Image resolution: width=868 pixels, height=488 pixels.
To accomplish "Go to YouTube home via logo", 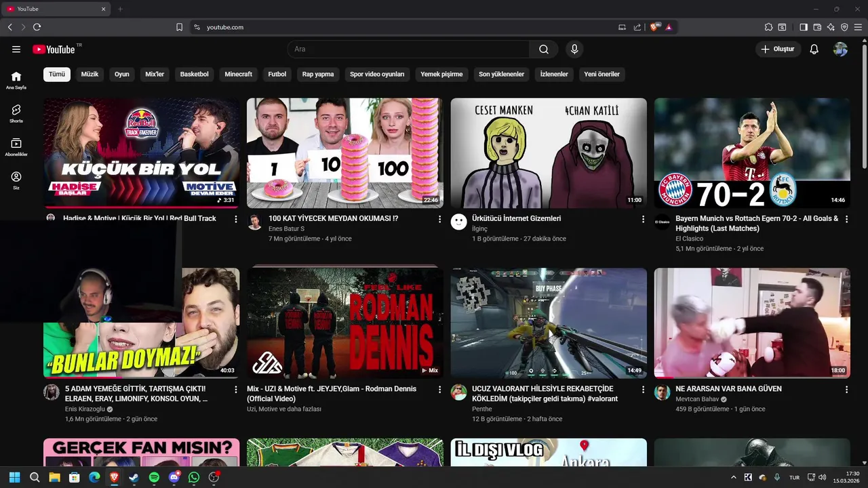I will (54, 49).
